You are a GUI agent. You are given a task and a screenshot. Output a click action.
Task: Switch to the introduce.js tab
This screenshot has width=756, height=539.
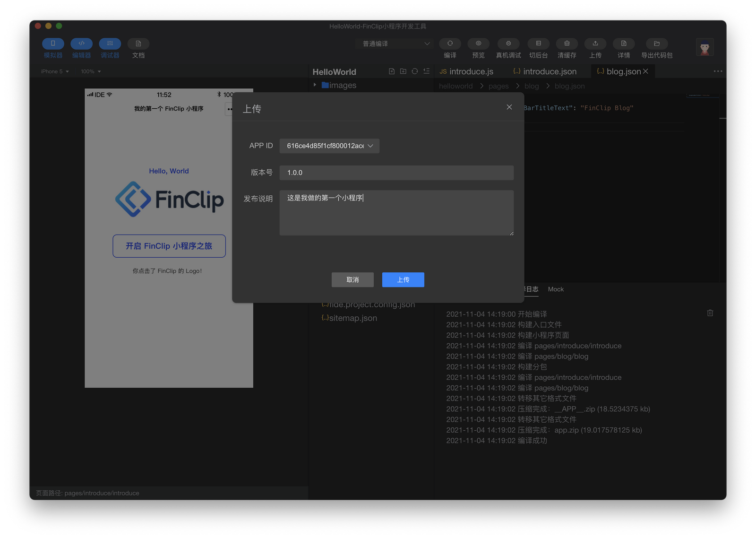pos(466,71)
